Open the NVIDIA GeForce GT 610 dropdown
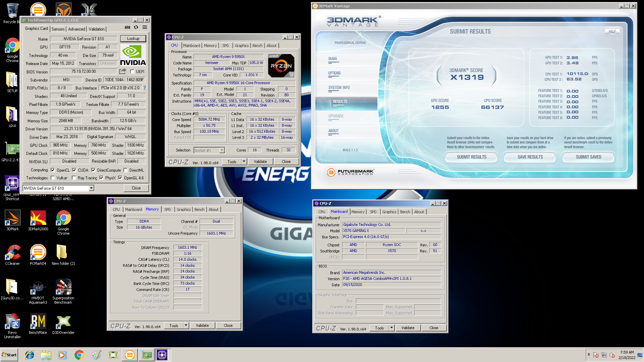Image resolution: width=644 pixels, height=362 pixels. tap(91, 188)
